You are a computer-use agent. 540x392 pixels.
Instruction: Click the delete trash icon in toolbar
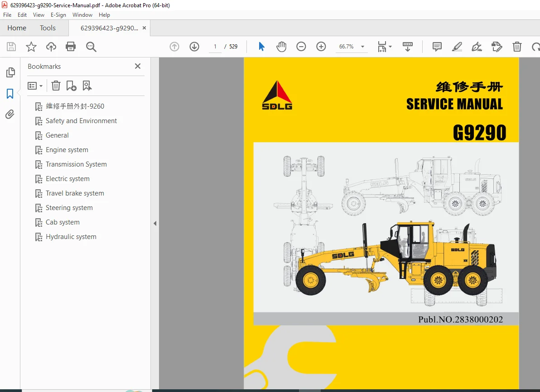pyautogui.click(x=517, y=47)
